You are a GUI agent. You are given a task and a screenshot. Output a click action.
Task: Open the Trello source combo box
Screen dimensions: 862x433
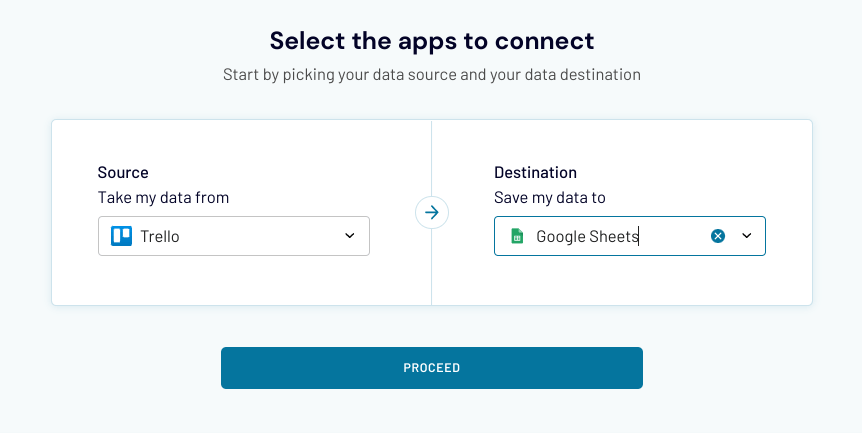coord(234,236)
